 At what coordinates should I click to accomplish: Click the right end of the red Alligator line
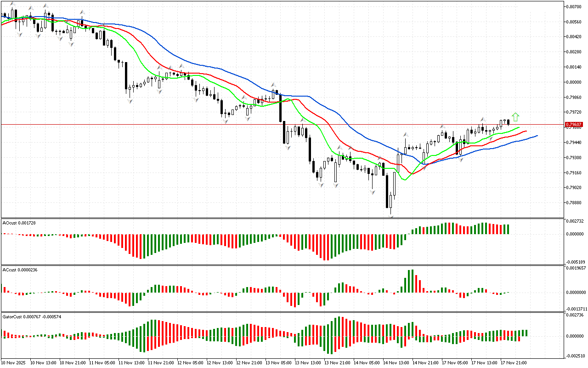pyautogui.click(x=526, y=131)
